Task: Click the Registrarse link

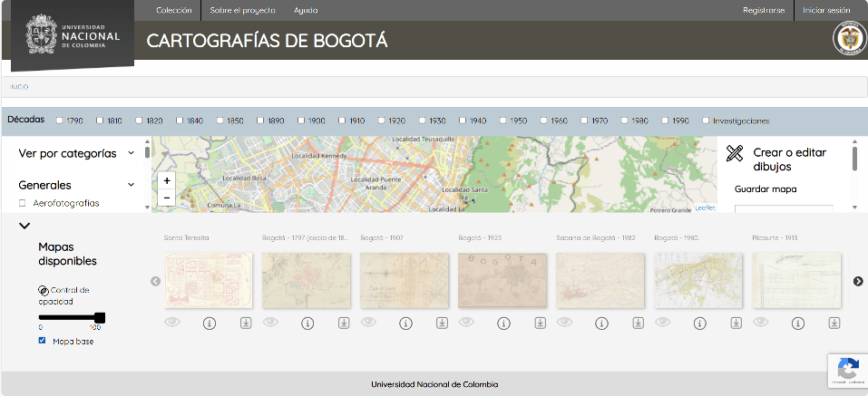Action: [x=763, y=10]
